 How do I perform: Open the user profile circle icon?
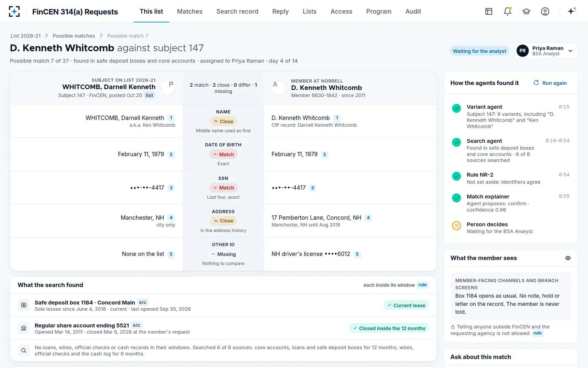pyautogui.click(x=545, y=11)
